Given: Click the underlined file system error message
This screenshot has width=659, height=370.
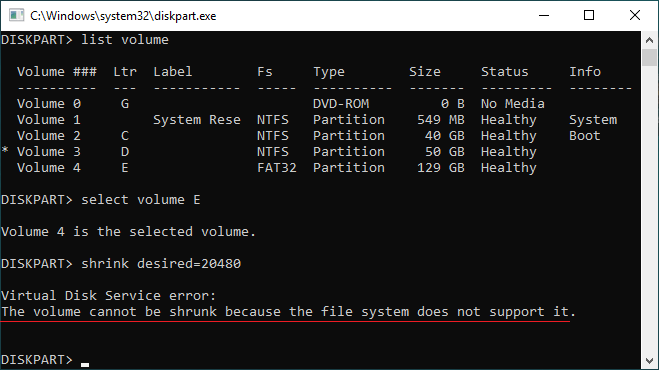Looking at the screenshot, I should click(288, 312).
